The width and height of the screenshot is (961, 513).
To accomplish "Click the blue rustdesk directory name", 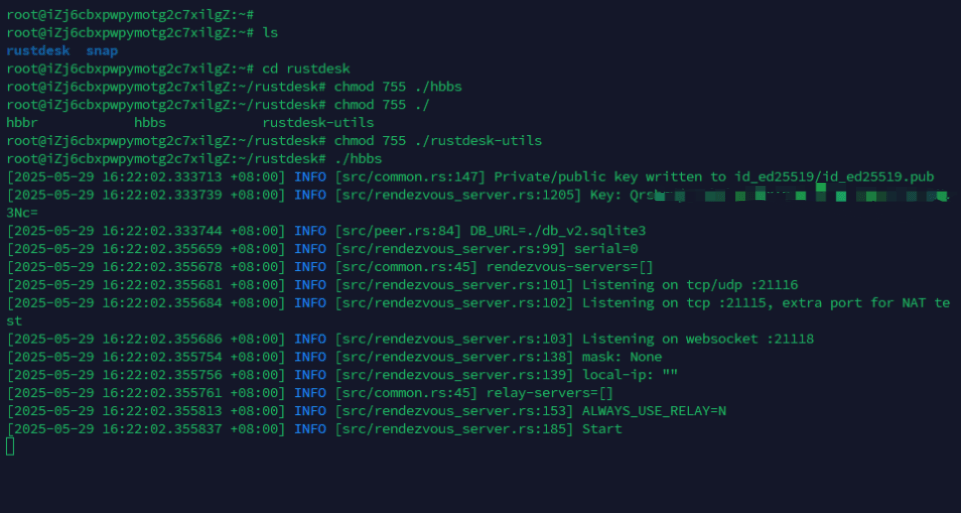I will [x=38, y=51].
